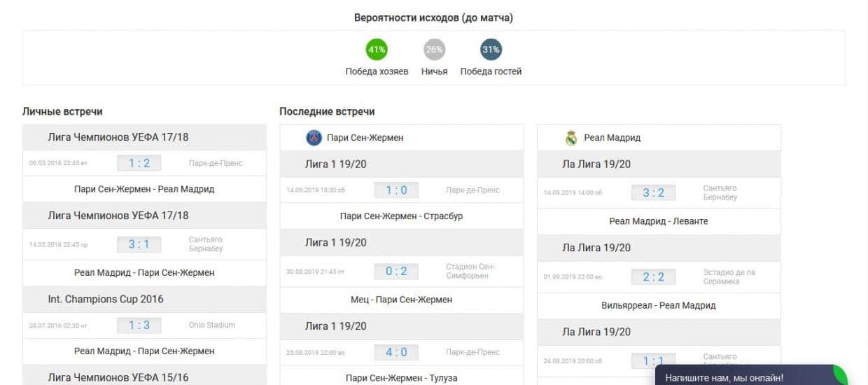Click 'Парк-де-Пренс' venue in the Тулуза row
The image size is (868, 385).
(x=473, y=352)
